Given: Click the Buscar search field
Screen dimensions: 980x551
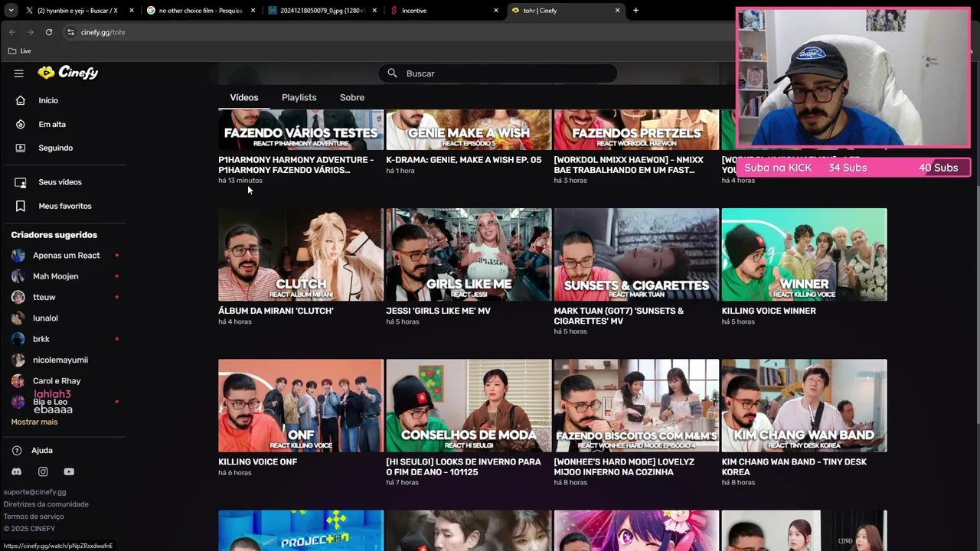Looking at the screenshot, I should (498, 73).
